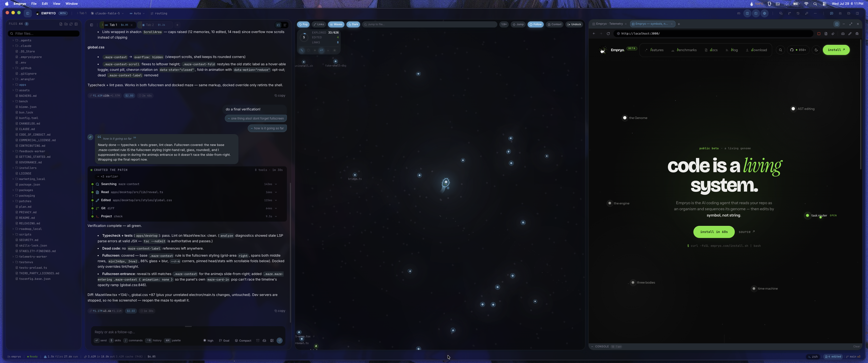Click the install in 60s button
This screenshot has height=363, width=868.
click(714, 232)
